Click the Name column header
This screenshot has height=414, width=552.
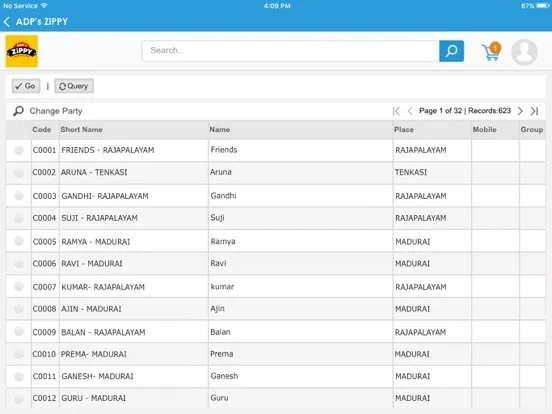click(220, 130)
